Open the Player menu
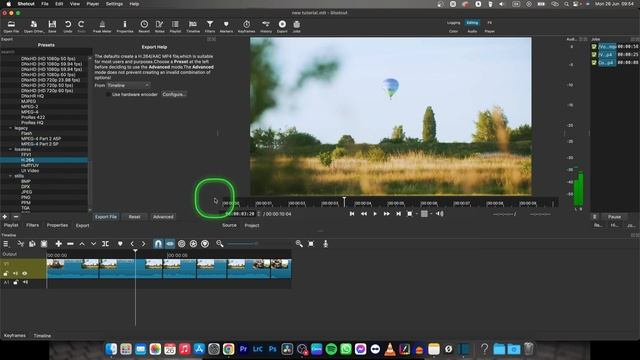 93,4
